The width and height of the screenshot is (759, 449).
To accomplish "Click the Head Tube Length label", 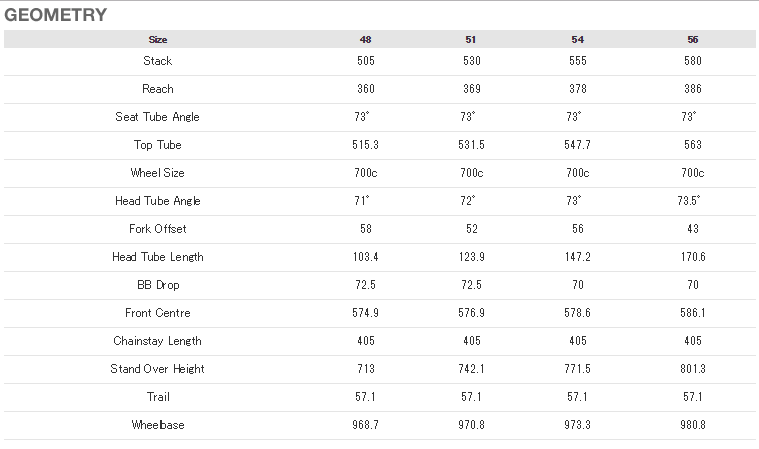I will click(x=158, y=257).
